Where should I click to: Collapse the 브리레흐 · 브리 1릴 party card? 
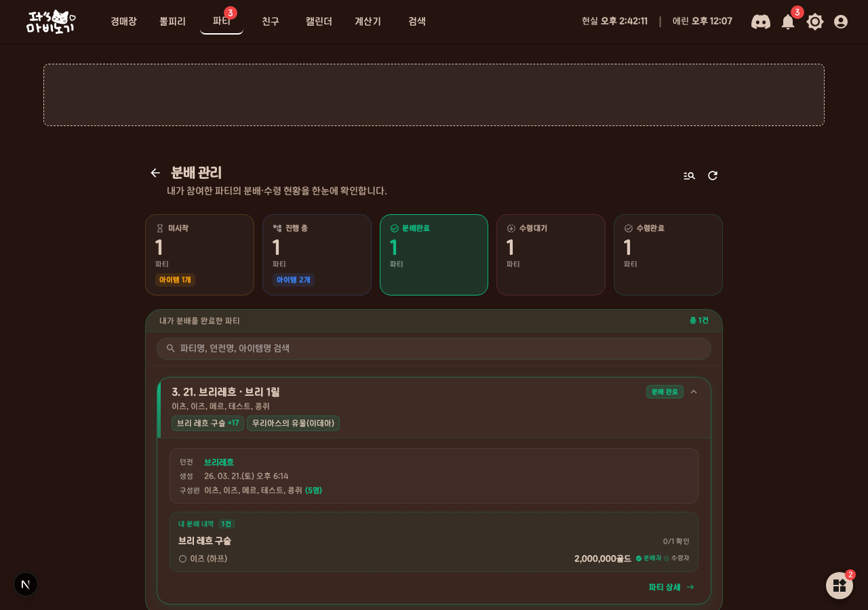694,392
